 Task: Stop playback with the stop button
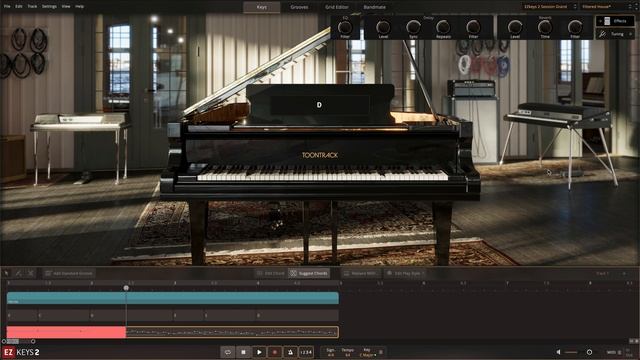pyautogui.click(x=243, y=352)
